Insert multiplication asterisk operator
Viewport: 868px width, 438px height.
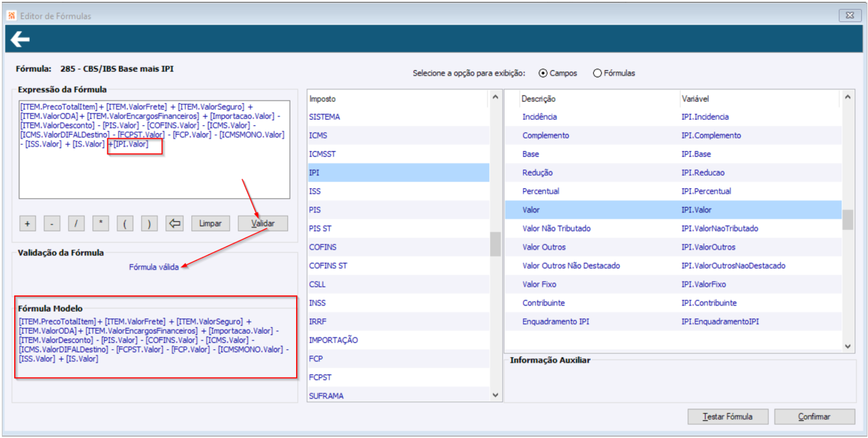coord(101,223)
